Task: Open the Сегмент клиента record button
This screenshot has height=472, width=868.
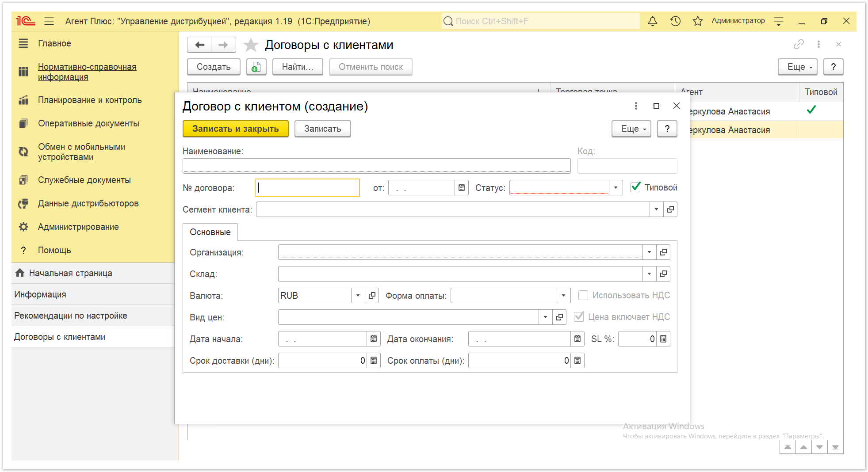Action: [x=670, y=209]
